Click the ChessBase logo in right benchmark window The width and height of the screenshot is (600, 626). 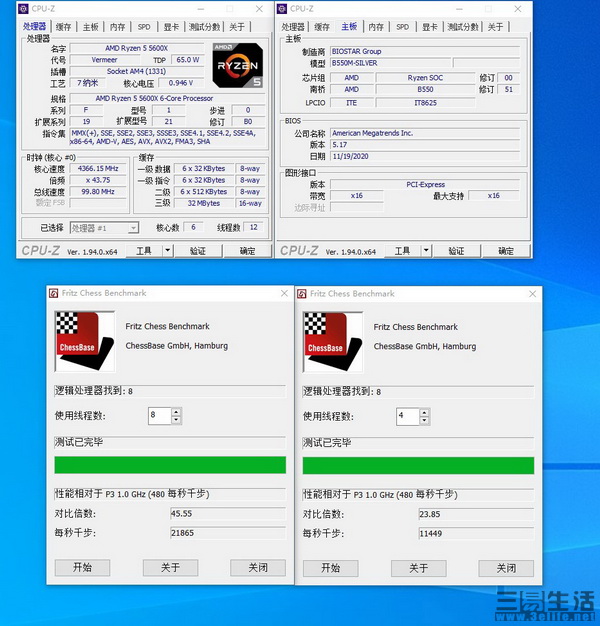(333, 342)
